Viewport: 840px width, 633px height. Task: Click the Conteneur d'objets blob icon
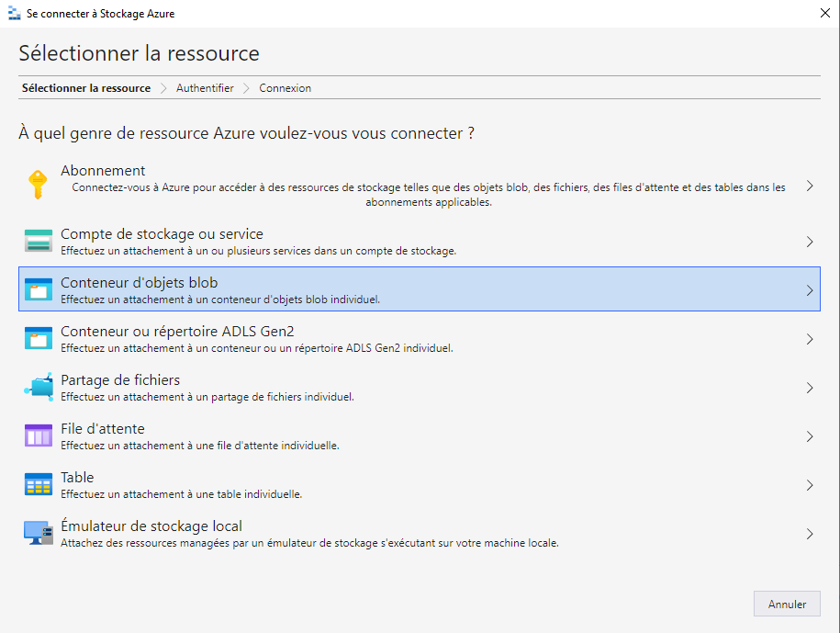coord(38,290)
